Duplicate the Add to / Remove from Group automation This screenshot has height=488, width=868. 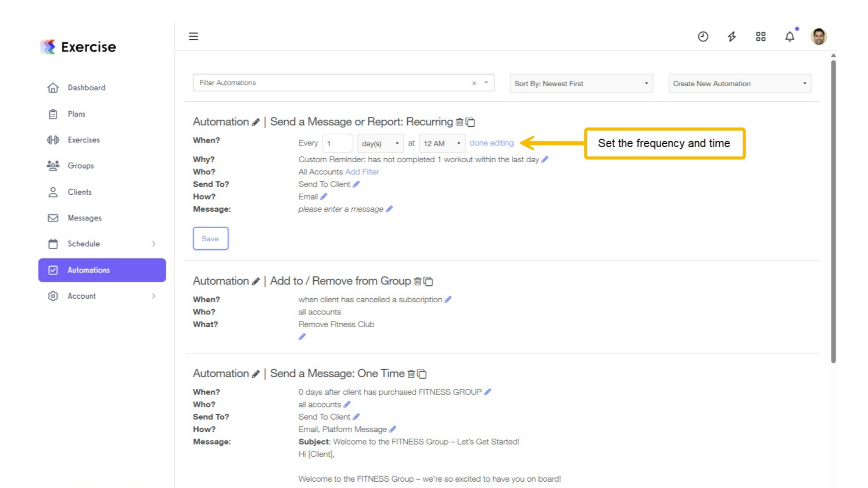[x=428, y=282]
